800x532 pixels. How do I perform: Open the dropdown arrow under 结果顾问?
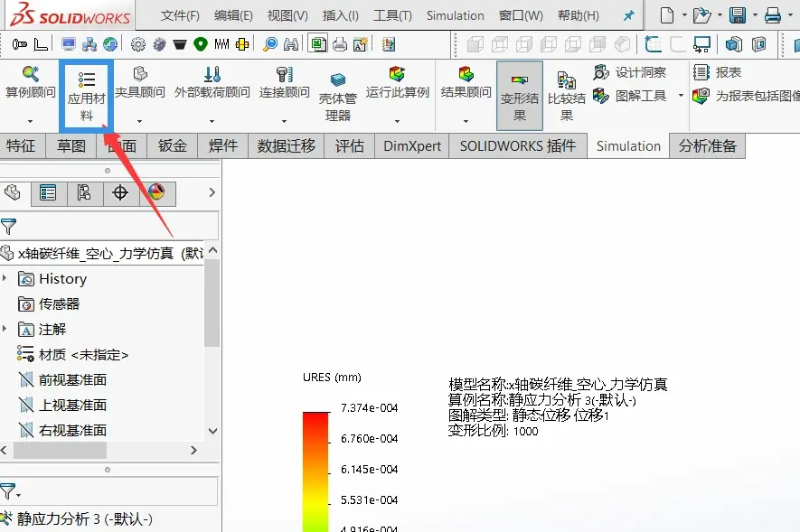click(x=466, y=121)
